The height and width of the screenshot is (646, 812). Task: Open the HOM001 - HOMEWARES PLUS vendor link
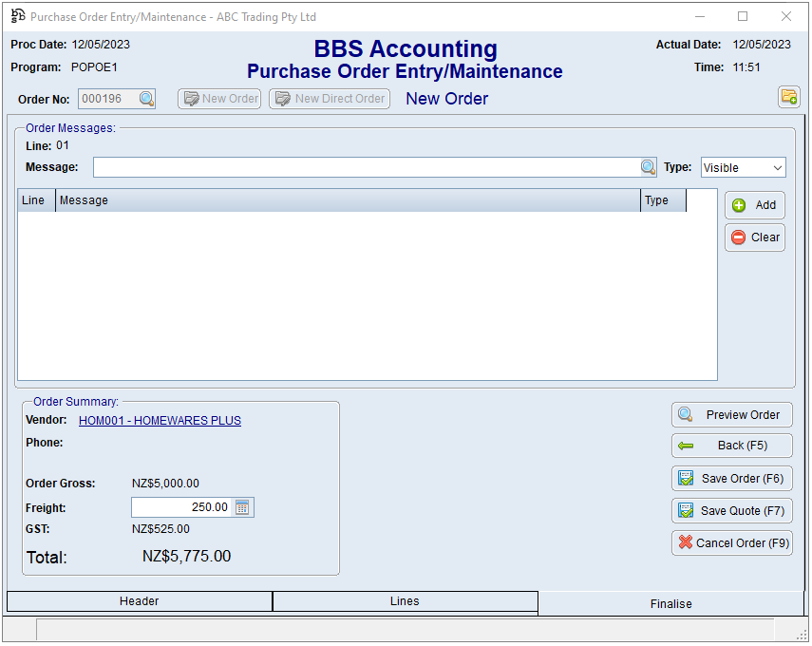pyautogui.click(x=160, y=420)
